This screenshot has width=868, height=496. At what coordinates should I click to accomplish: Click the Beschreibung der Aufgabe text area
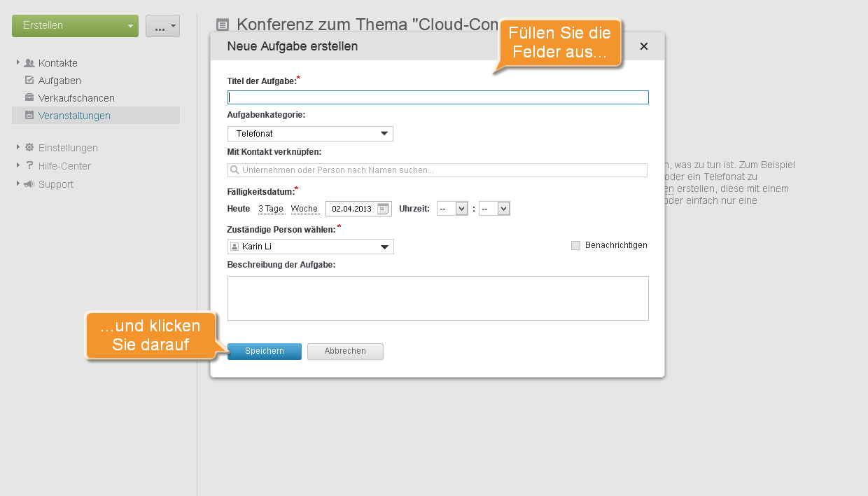tap(438, 298)
